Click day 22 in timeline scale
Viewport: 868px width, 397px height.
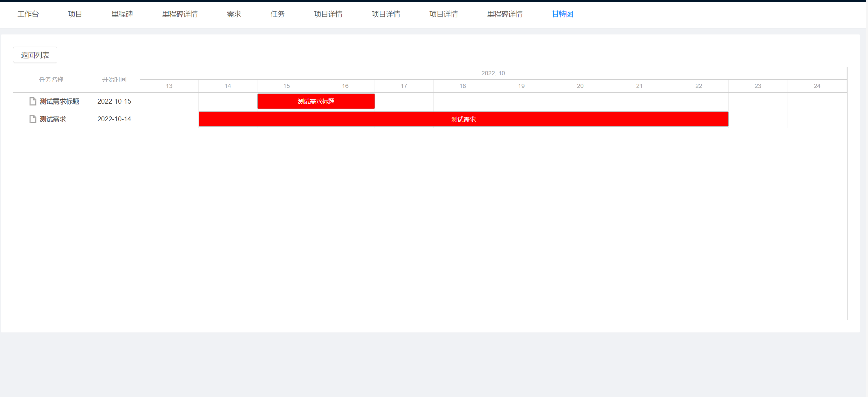tap(699, 86)
